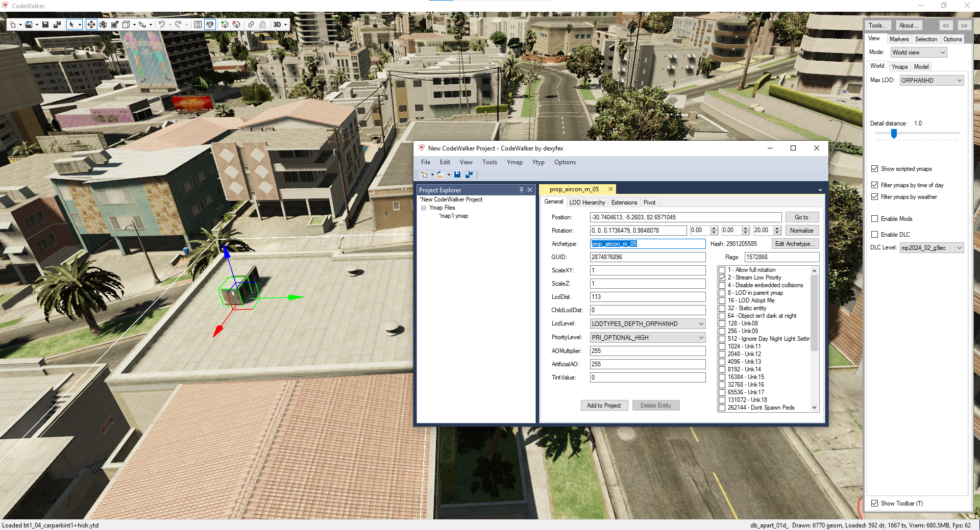
Task: Select the Move tool in main toolbar
Action: coord(91,24)
